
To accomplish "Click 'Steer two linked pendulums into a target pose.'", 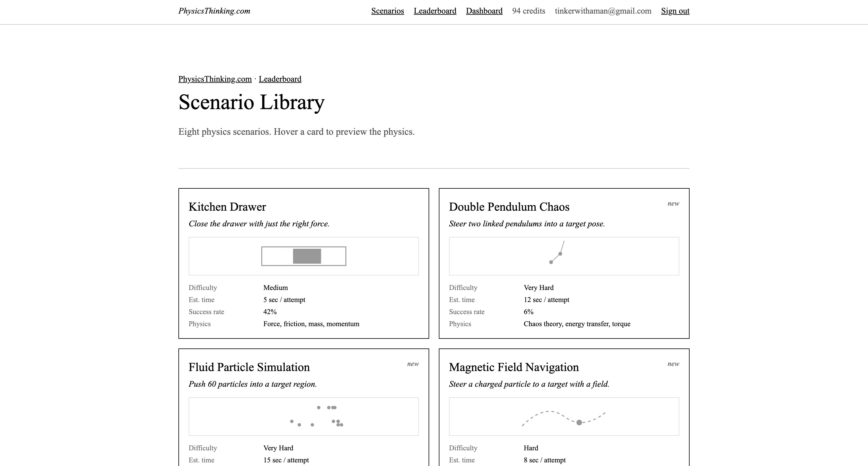I will coord(527,224).
